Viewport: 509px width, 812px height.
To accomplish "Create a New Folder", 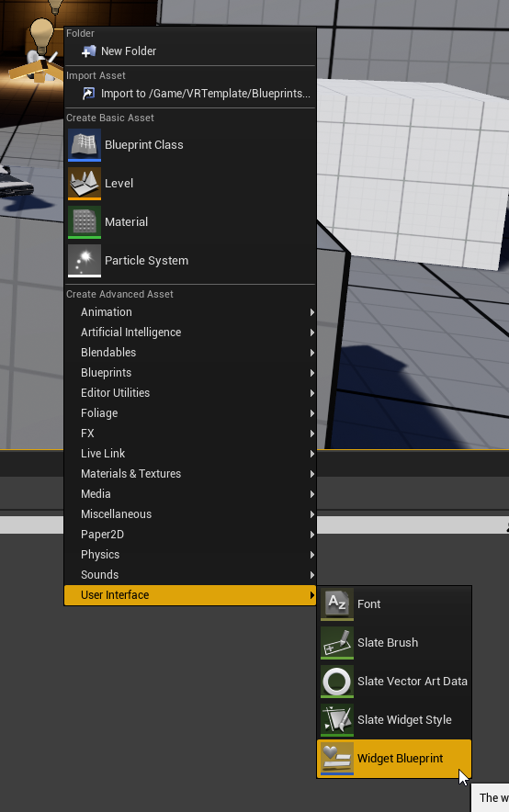I will tap(190, 51).
